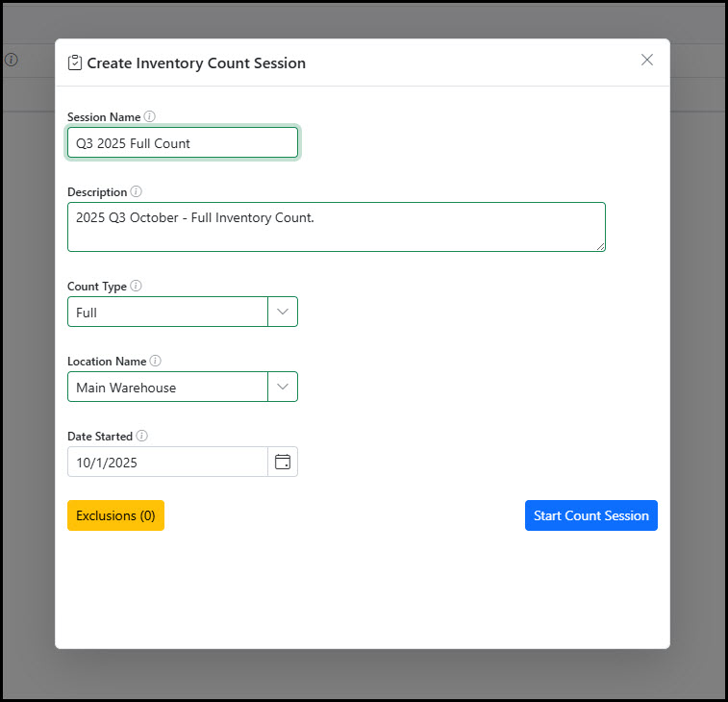Click into the Description text area
This screenshot has height=702, width=728.
336,227
